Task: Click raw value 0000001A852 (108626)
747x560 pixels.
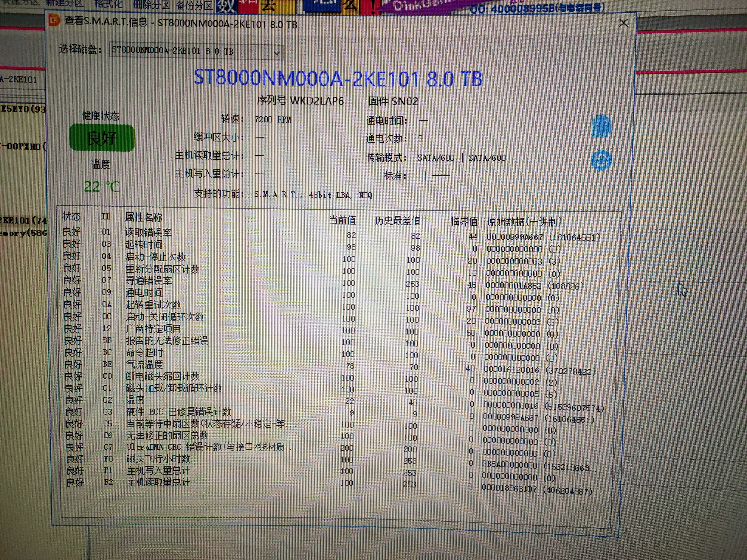Action: pyautogui.click(x=535, y=286)
